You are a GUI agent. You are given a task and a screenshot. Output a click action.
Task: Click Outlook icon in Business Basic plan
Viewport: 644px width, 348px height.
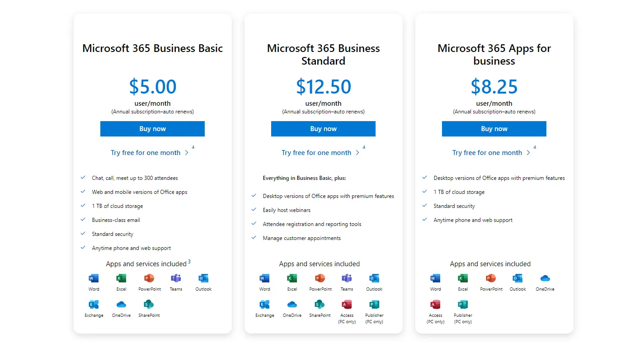click(x=203, y=278)
